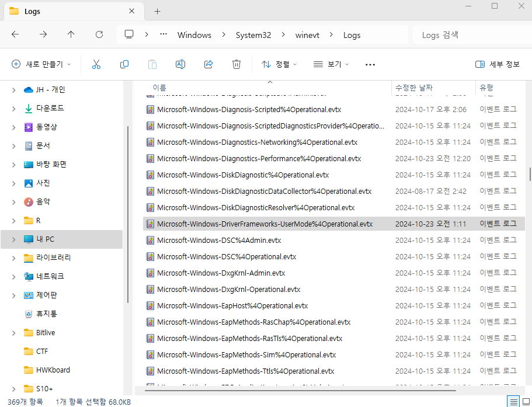Click the 동영상 videos icon
Screen dimensions: 532x407
click(x=29, y=127)
